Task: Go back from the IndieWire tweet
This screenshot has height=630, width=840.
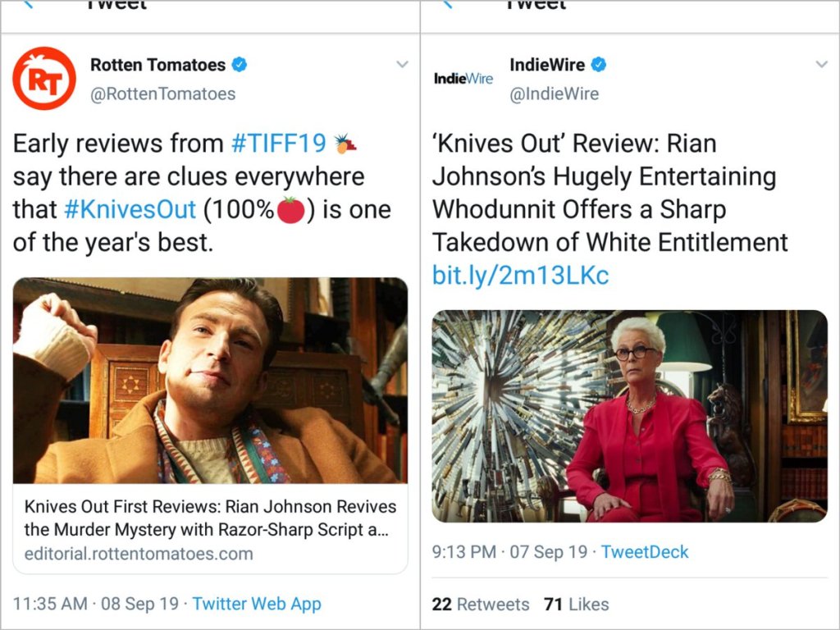Action: point(447,5)
